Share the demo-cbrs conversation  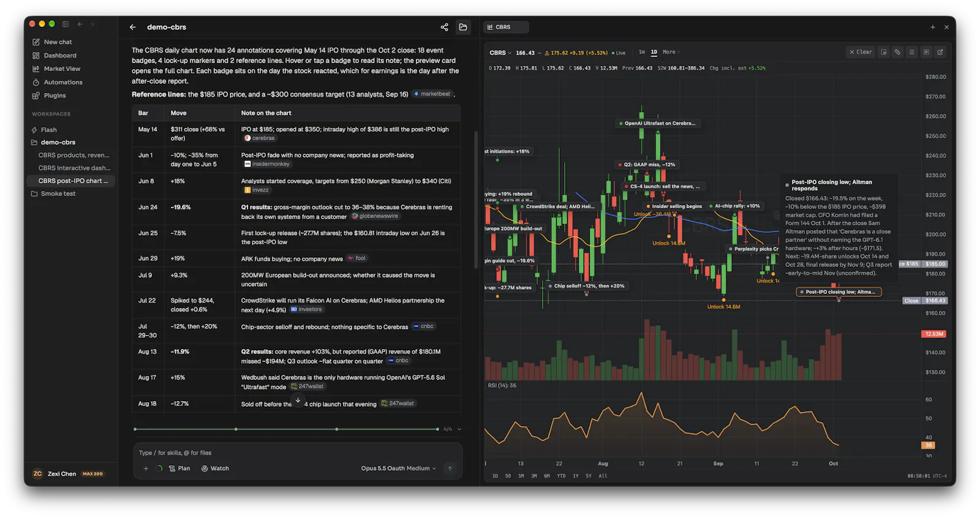pyautogui.click(x=445, y=28)
